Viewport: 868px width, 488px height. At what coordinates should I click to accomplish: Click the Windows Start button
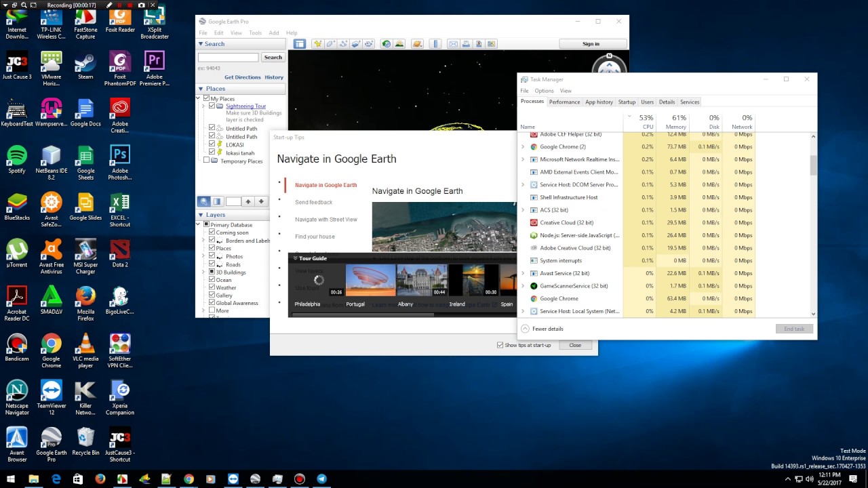click(x=11, y=479)
